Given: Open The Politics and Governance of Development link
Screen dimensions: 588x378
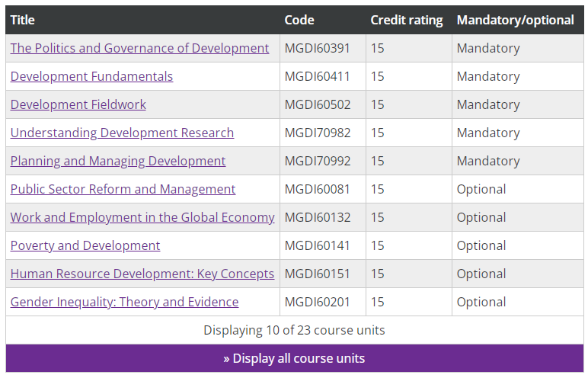Looking at the screenshot, I should coord(139,49).
